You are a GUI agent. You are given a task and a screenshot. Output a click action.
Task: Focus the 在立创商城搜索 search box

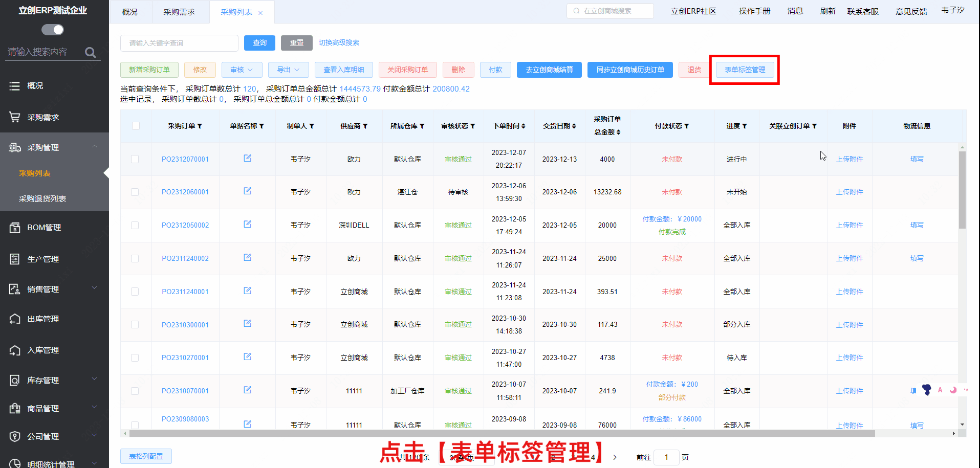coord(610,11)
